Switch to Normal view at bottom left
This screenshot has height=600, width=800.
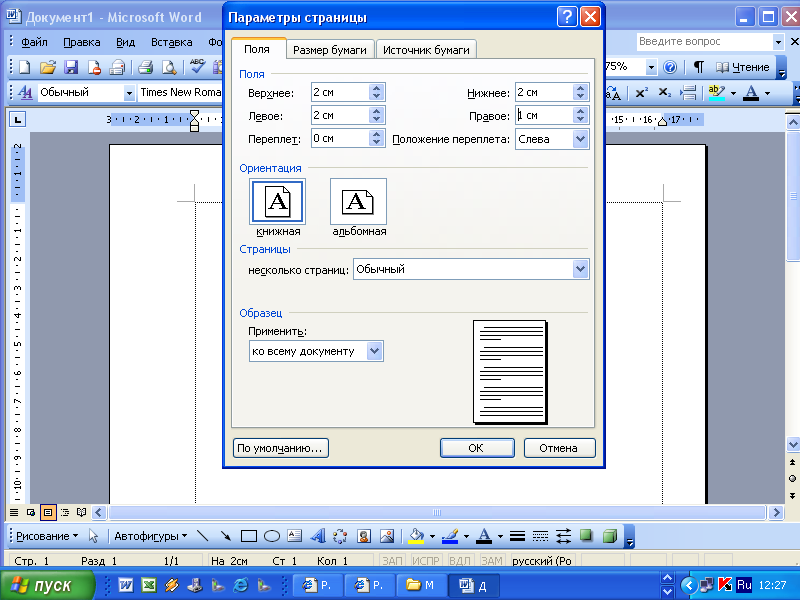click(14, 512)
